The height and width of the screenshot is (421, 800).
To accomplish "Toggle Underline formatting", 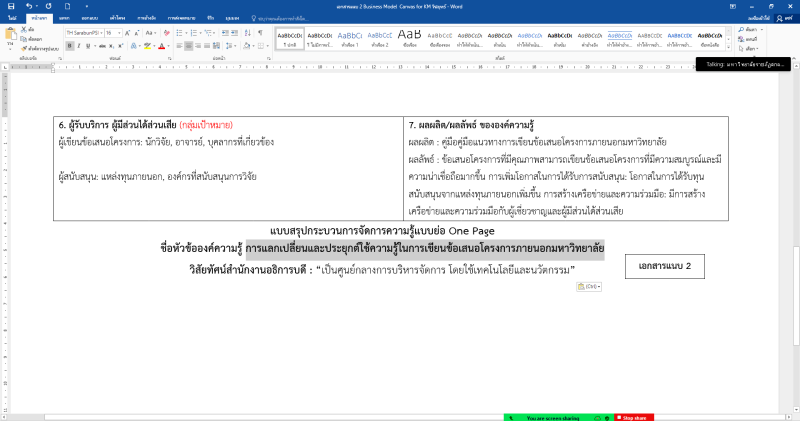I will [89, 46].
